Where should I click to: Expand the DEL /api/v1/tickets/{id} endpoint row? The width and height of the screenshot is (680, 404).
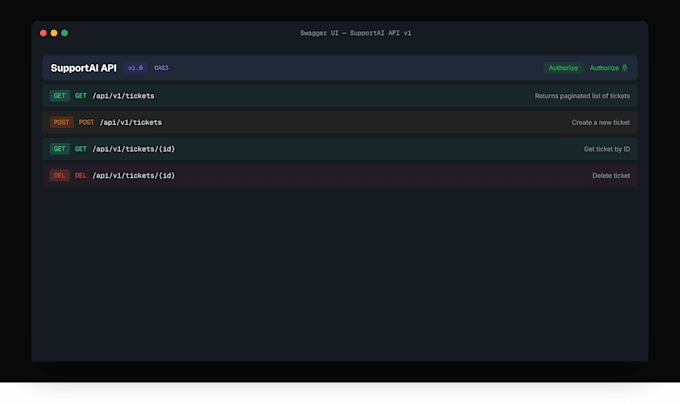point(340,175)
